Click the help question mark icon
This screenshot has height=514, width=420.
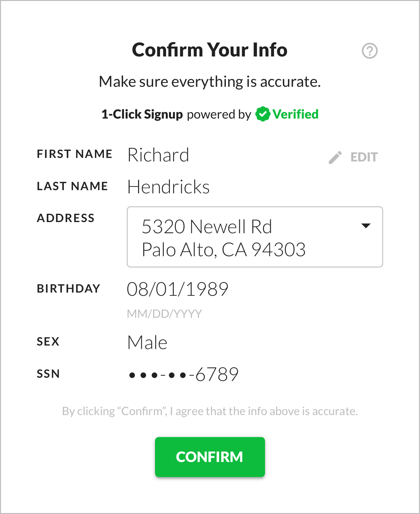pyautogui.click(x=370, y=51)
